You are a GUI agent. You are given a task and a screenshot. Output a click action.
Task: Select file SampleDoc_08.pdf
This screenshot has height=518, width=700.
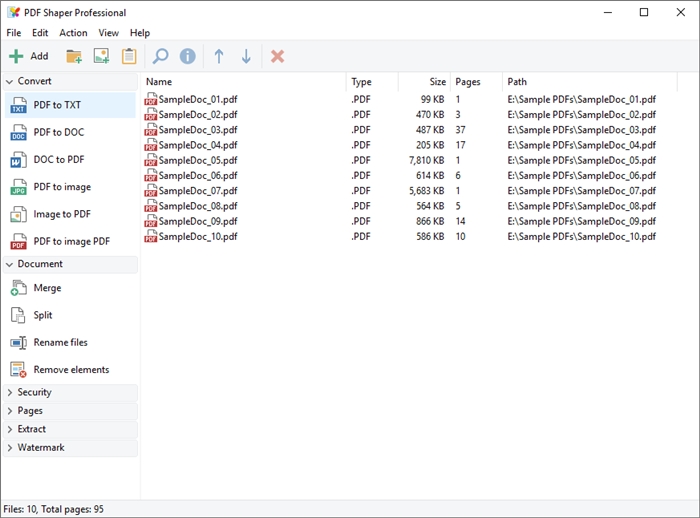(198, 206)
